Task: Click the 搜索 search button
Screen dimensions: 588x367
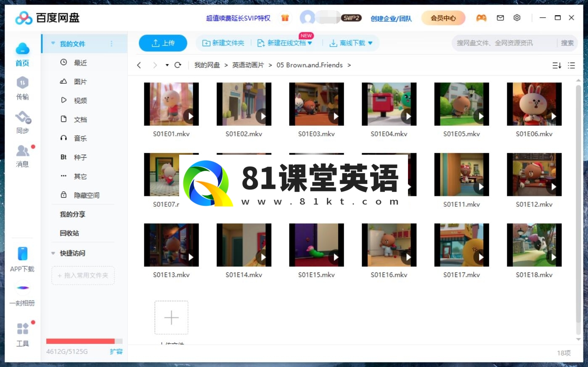Action: pyautogui.click(x=567, y=43)
